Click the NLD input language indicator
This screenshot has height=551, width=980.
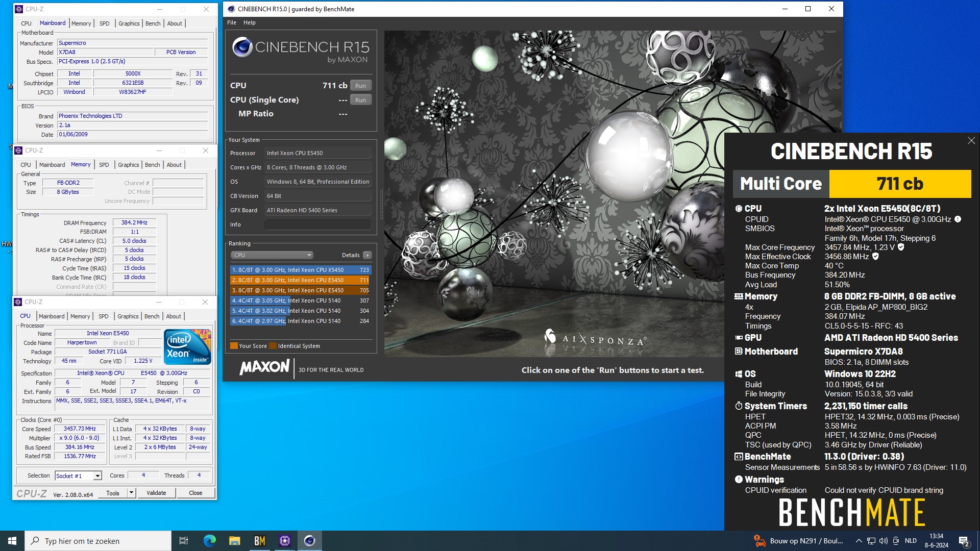point(911,541)
